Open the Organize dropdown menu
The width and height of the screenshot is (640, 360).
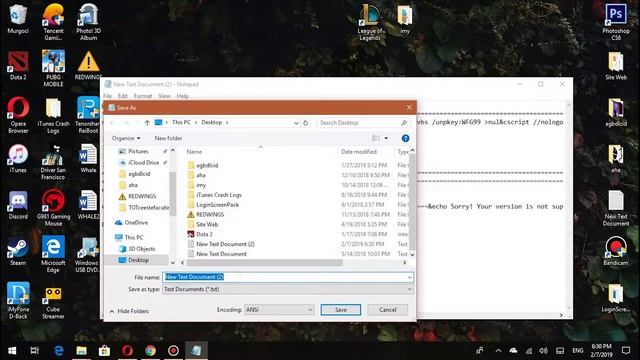[126, 138]
